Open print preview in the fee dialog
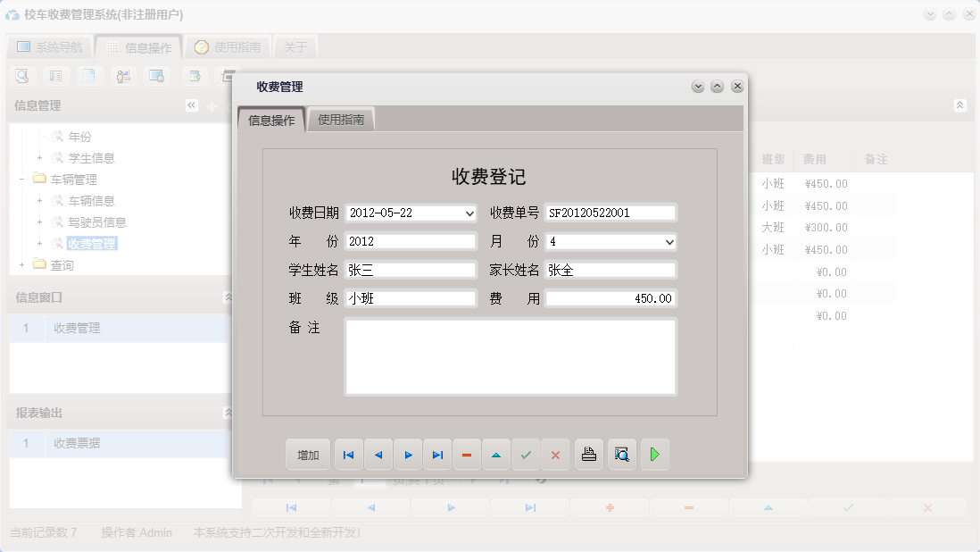This screenshot has height=552, width=980. tap(621, 455)
